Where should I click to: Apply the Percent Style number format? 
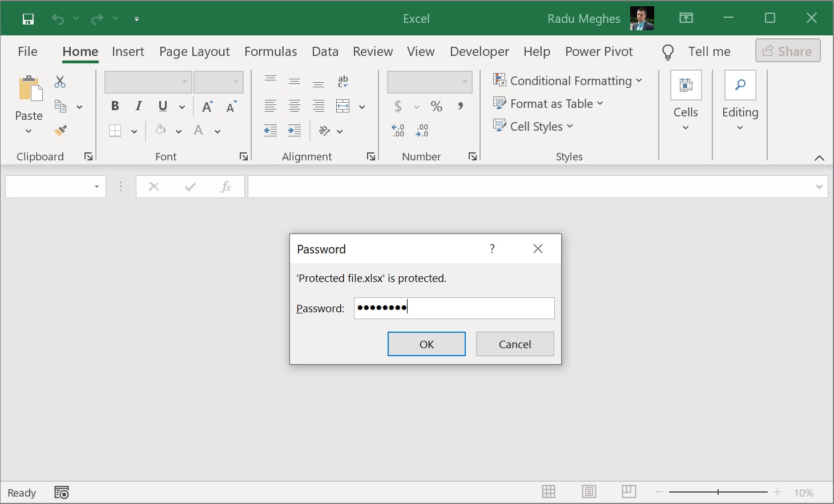click(x=436, y=106)
